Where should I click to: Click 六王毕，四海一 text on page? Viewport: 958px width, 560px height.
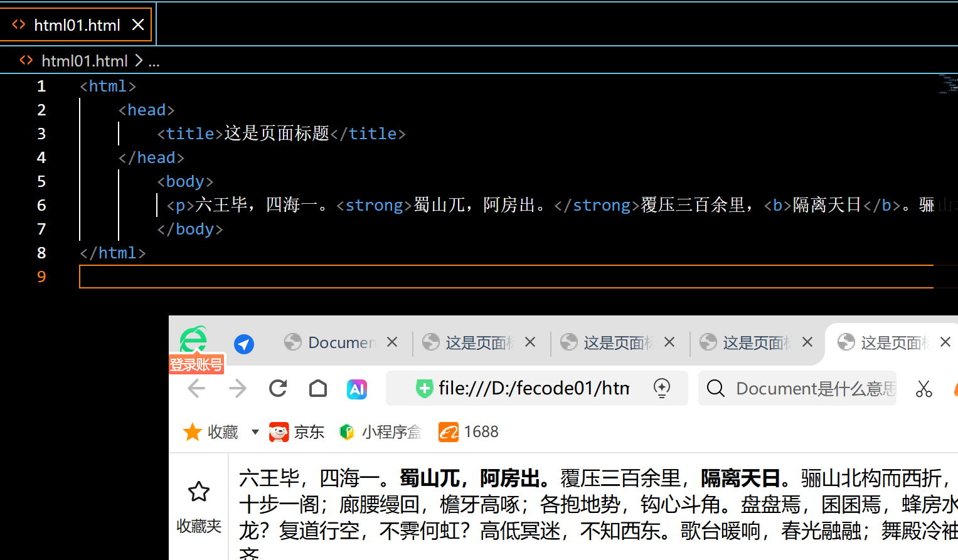point(309,478)
